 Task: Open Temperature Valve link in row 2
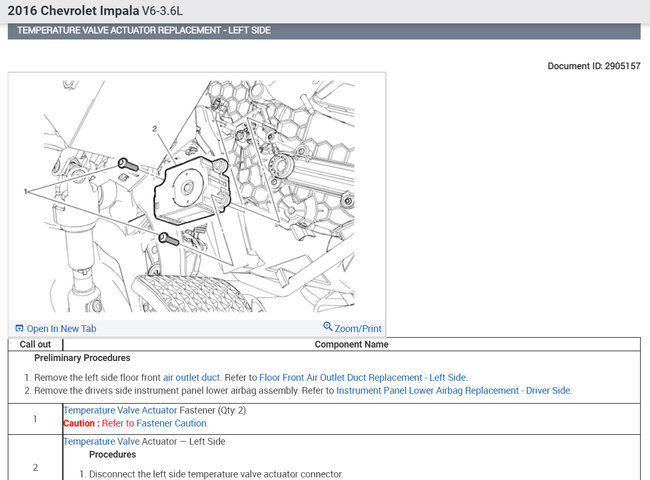(102, 441)
